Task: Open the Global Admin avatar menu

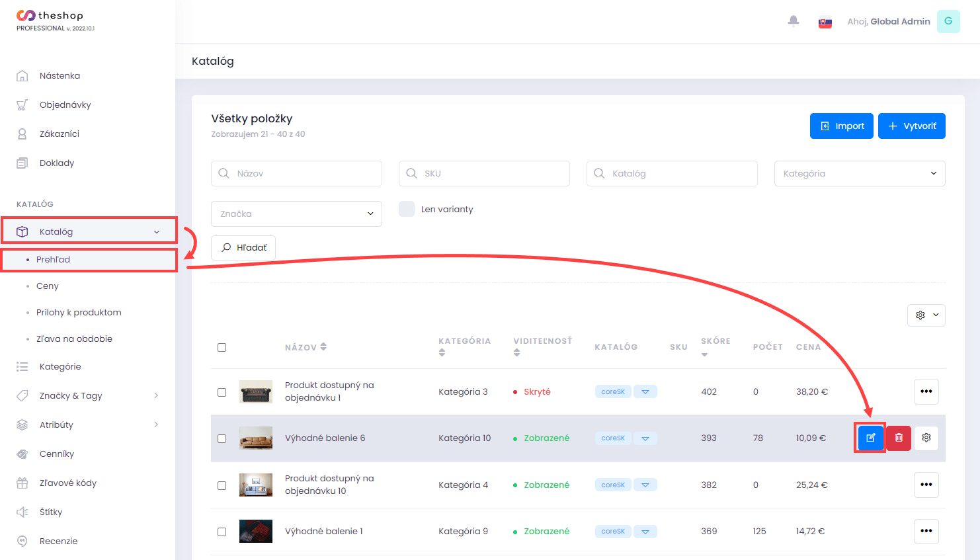Action: (x=948, y=21)
